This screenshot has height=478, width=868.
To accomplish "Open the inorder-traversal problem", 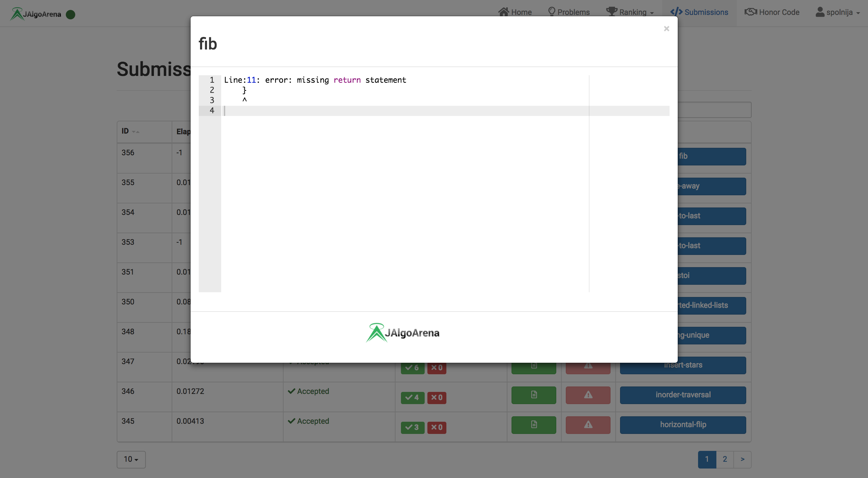I will (x=683, y=395).
